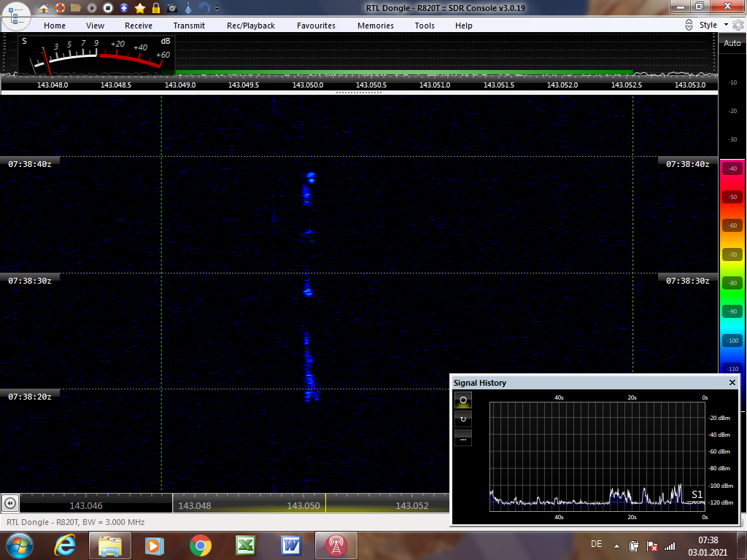Click the RTL Dongle status bar text
The image size is (747, 560).
(76, 522)
